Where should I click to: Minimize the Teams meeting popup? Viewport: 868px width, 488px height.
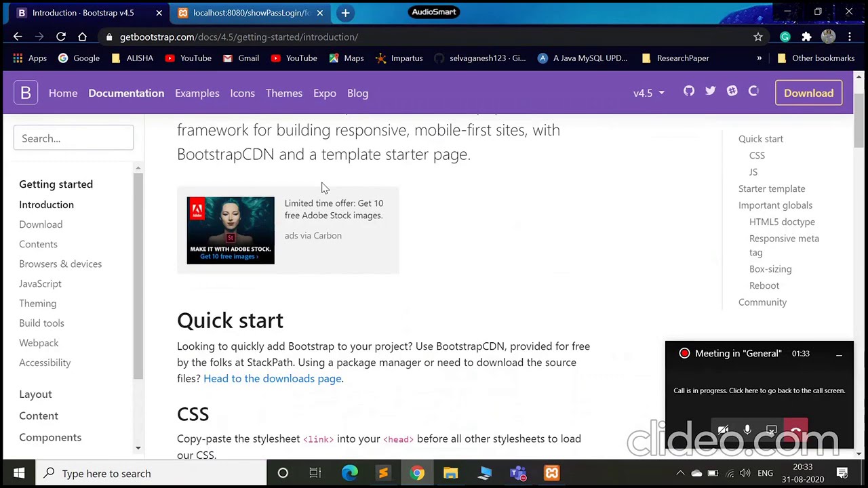839,354
